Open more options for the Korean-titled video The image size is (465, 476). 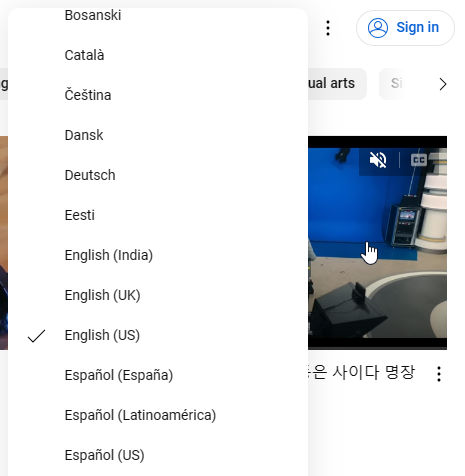click(439, 374)
